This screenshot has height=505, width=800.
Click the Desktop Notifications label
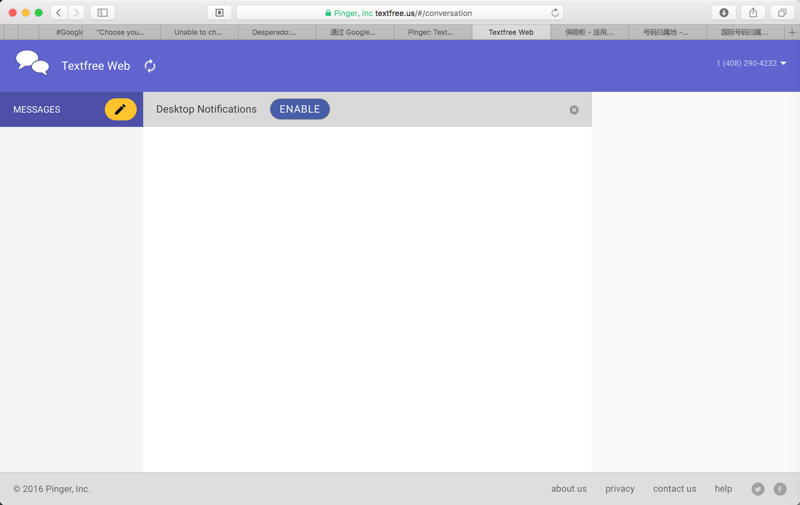tap(206, 109)
